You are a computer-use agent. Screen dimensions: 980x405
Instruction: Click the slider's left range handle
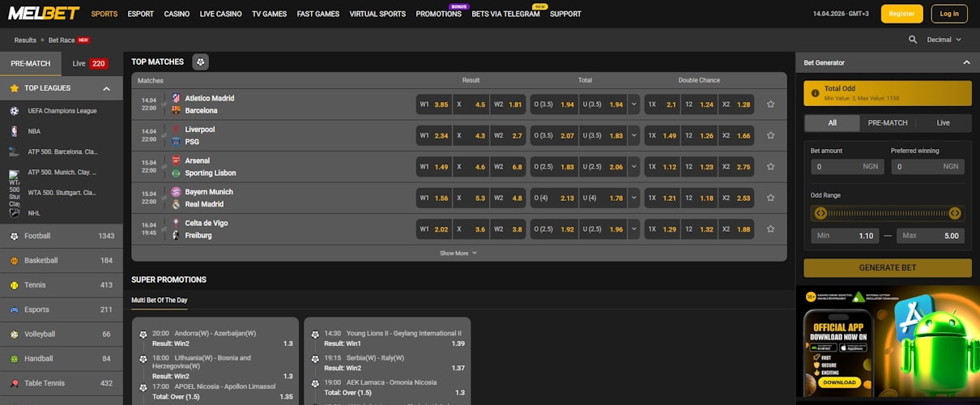820,213
